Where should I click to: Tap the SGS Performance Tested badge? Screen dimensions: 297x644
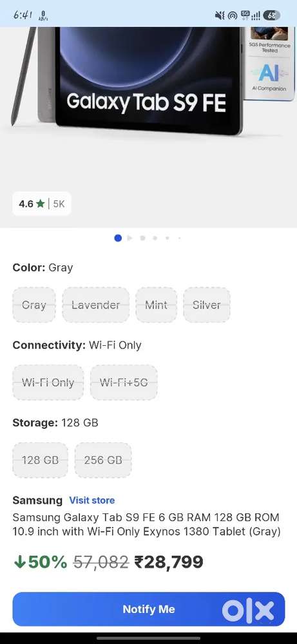pos(269,40)
